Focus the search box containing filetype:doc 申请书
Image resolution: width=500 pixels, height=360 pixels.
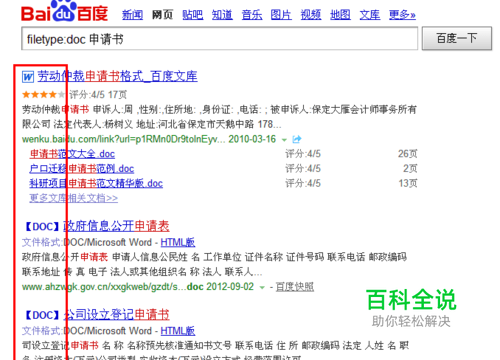tap(219, 39)
